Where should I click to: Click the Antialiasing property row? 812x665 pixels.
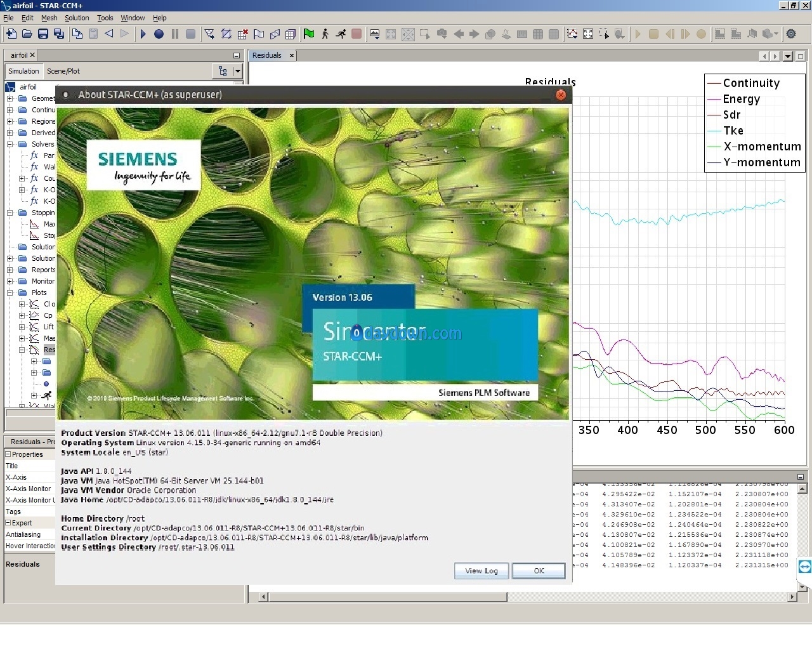click(30, 534)
